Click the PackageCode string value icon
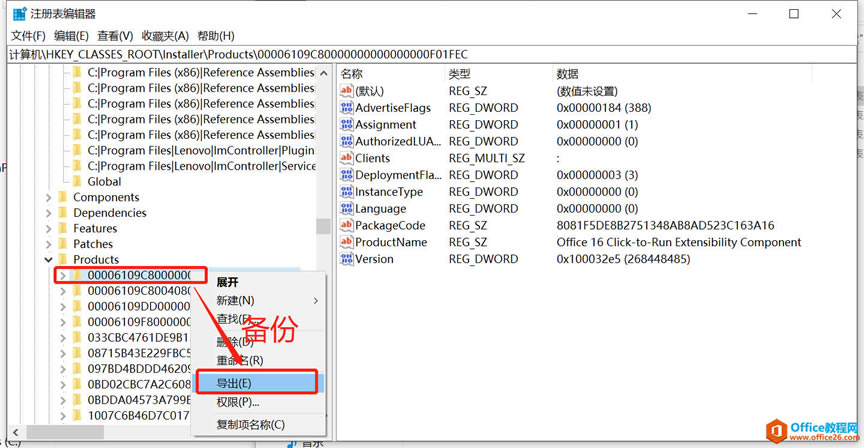Viewport: 864px width, 448px height. tap(347, 226)
